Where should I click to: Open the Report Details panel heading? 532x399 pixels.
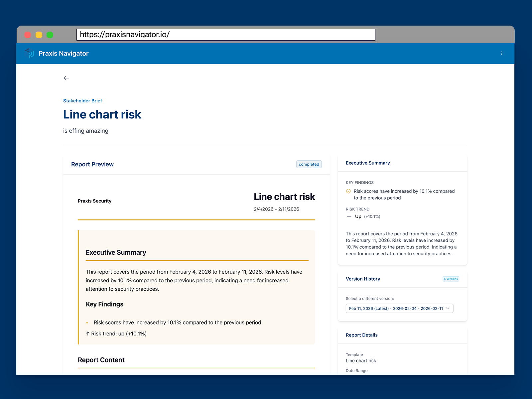click(x=361, y=335)
